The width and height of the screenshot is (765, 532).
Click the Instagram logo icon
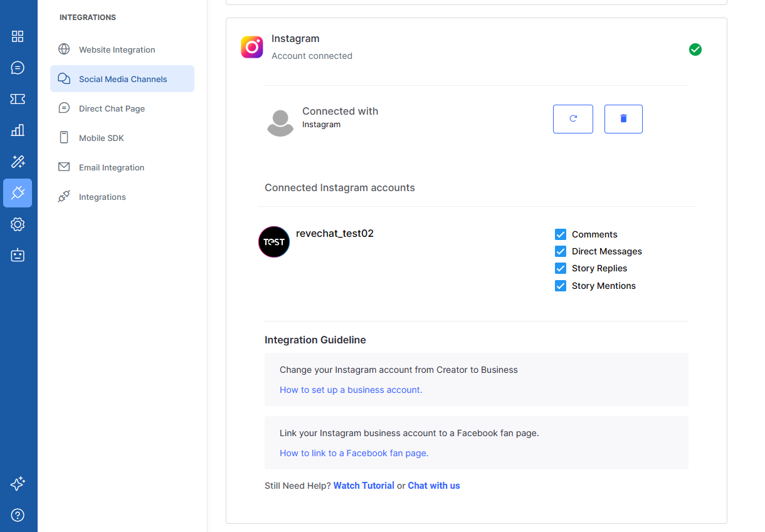click(x=252, y=47)
